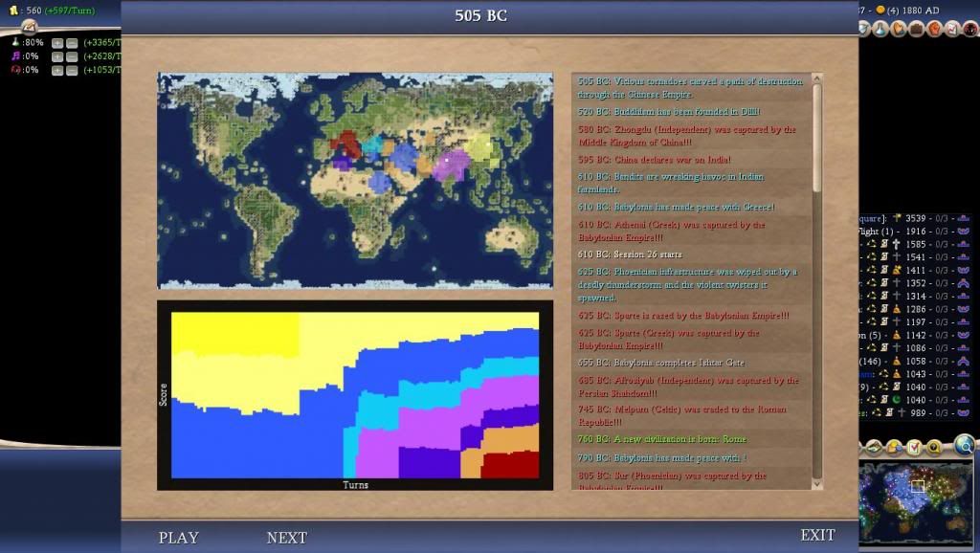Click the sun icon beside 1880 AD
The height and width of the screenshot is (553, 980).
(x=880, y=10)
